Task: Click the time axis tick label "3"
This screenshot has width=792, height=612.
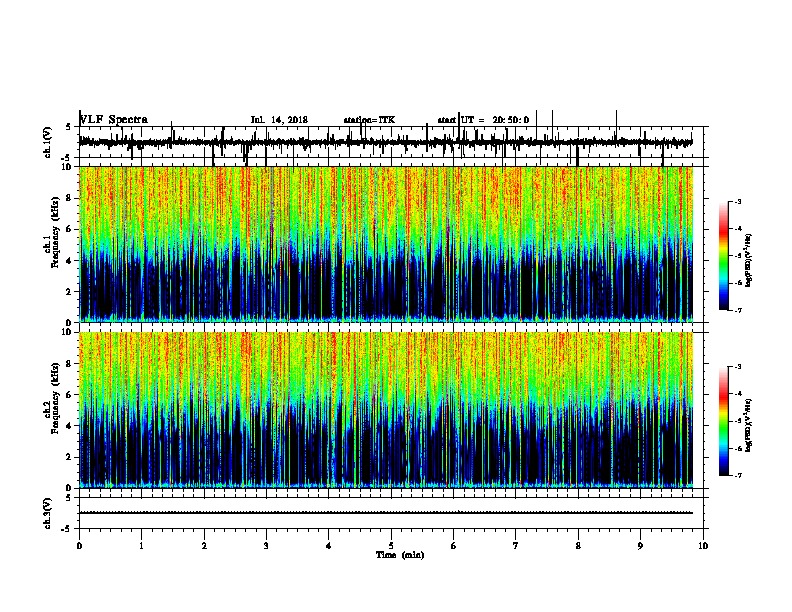Action: (x=266, y=546)
